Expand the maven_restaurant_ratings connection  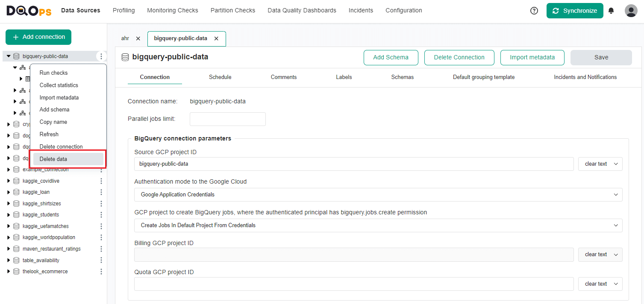click(9, 249)
